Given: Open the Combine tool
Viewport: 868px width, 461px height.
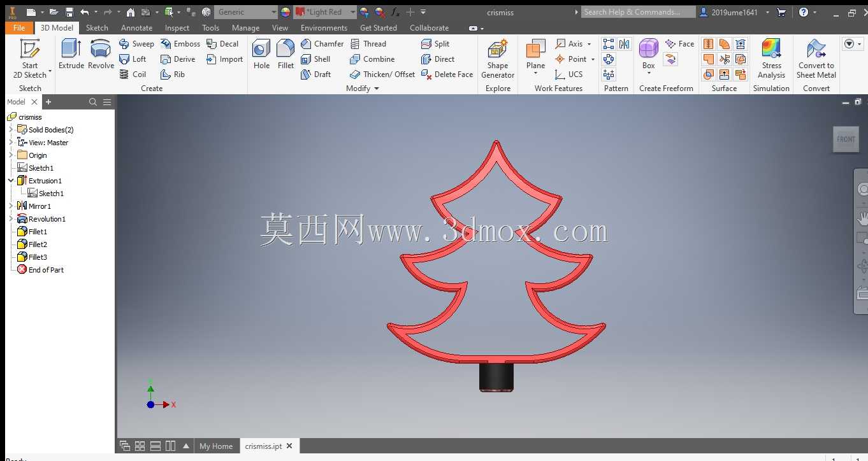Looking at the screenshot, I should (x=372, y=59).
